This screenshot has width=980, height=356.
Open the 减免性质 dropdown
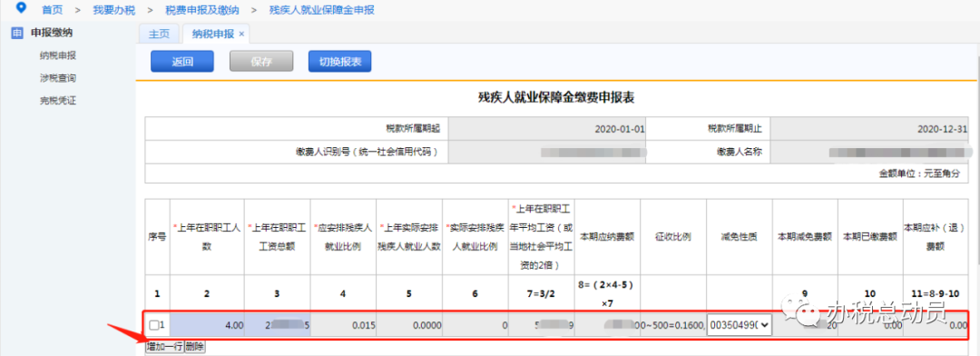pos(739,325)
